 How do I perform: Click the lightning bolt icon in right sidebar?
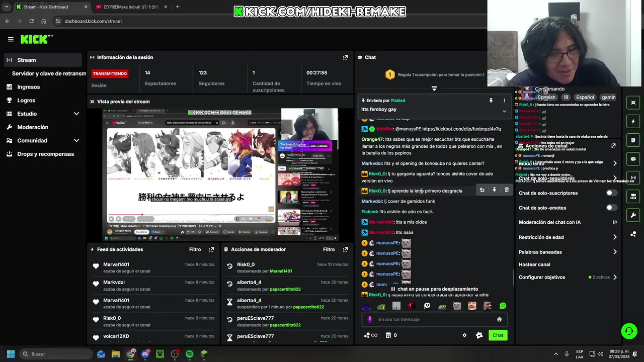(633, 121)
